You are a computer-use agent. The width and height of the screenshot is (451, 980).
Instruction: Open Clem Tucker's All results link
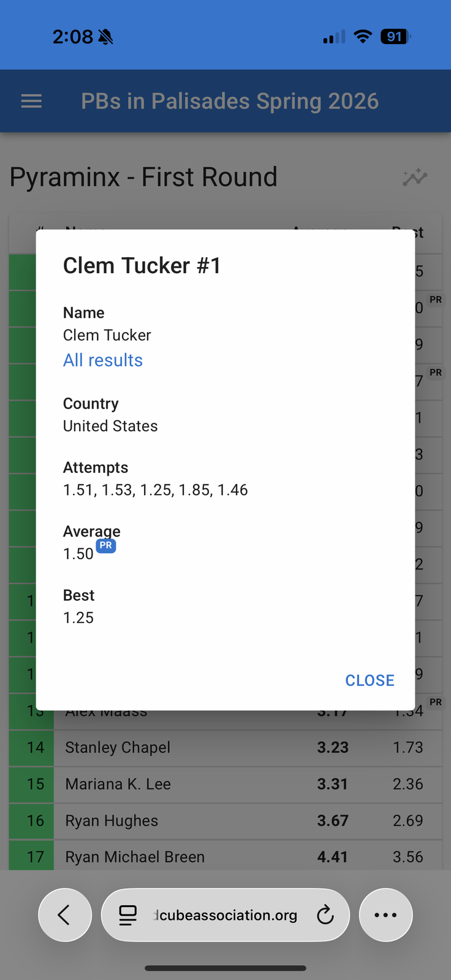(103, 360)
